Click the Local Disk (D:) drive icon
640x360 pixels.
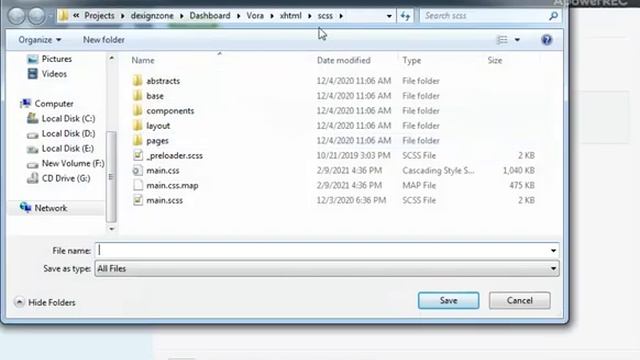(32, 134)
